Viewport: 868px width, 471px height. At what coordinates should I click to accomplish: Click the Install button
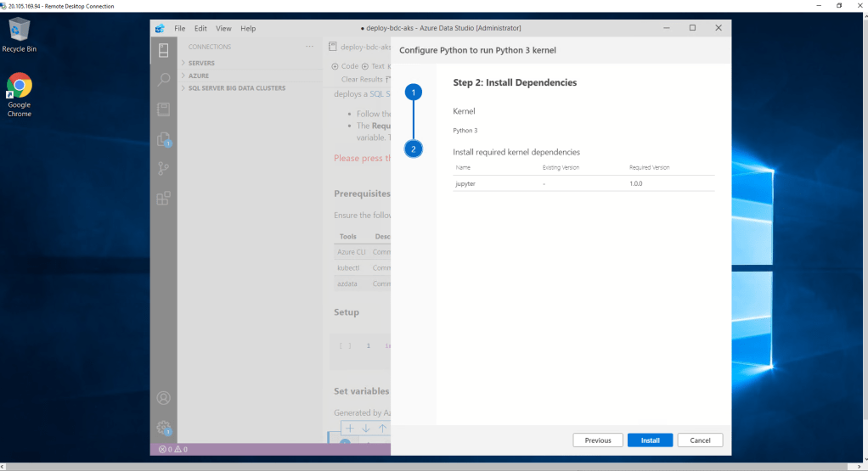(x=650, y=440)
